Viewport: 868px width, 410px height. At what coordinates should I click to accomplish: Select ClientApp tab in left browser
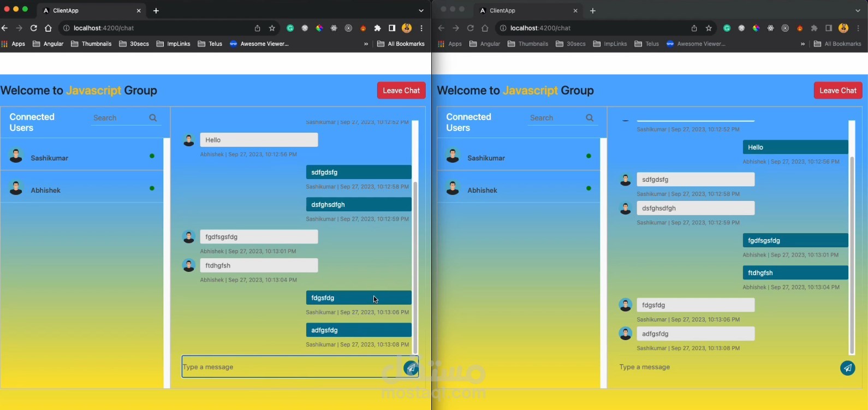pos(92,10)
